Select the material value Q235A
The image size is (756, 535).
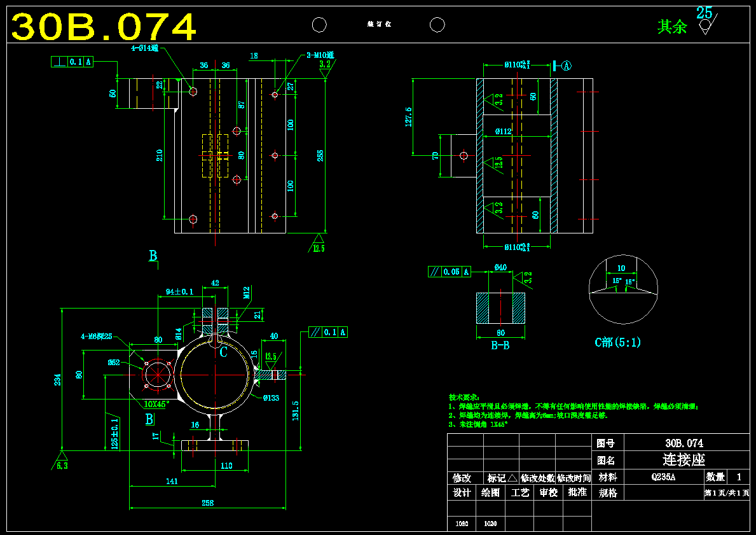coord(663,477)
